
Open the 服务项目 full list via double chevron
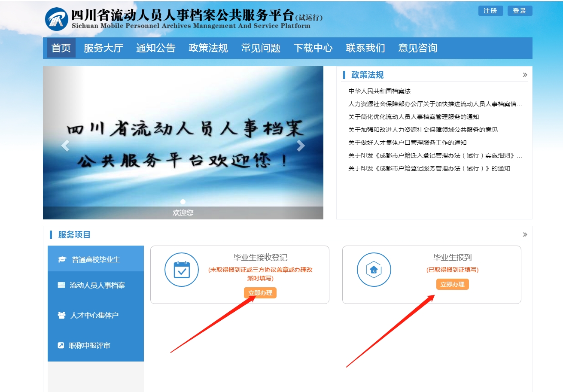click(525, 234)
